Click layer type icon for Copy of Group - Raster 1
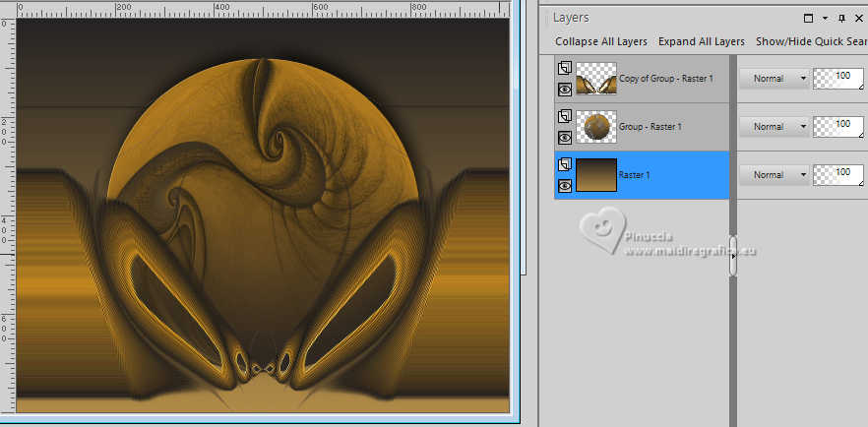The width and height of the screenshot is (868, 427). tap(565, 68)
